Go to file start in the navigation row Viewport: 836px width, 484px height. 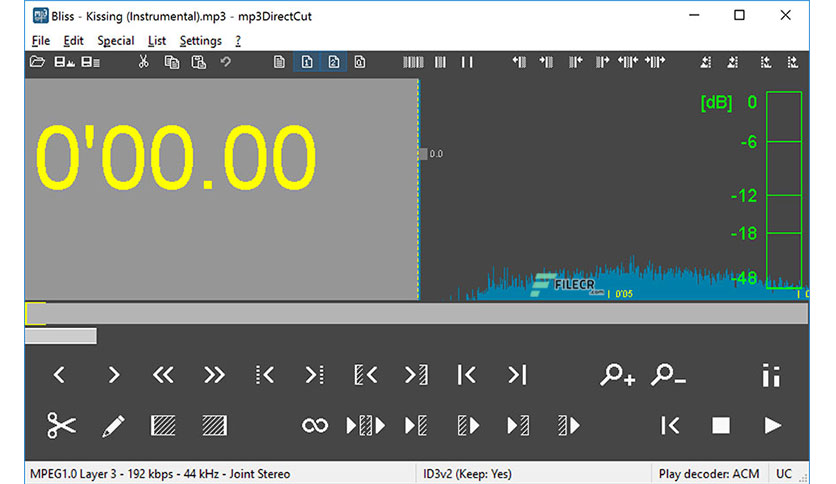pyautogui.click(x=467, y=375)
